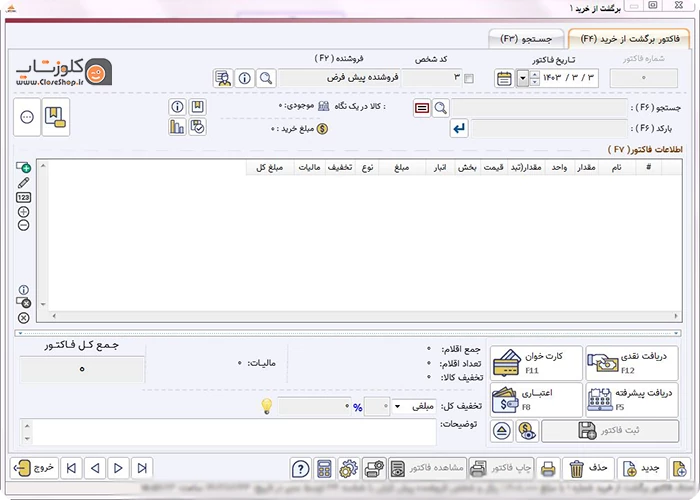The height and width of the screenshot is (500, 700).
Task: Open more options ellipsis button
Action: pyautogui.click(x=27, y=117)
